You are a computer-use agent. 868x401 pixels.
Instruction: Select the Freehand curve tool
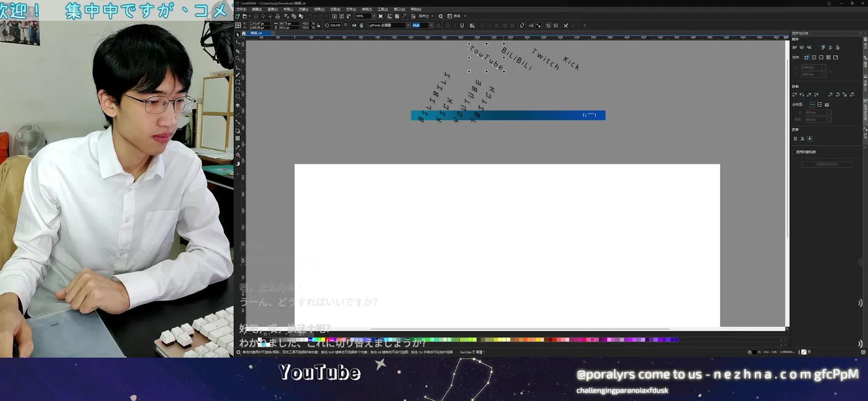click(238, 67)
